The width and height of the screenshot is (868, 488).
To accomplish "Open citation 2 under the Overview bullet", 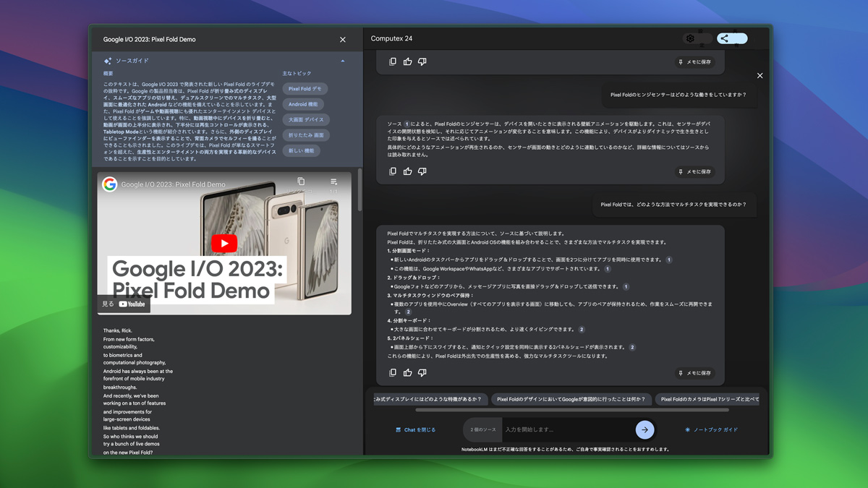I will (409, 312).
